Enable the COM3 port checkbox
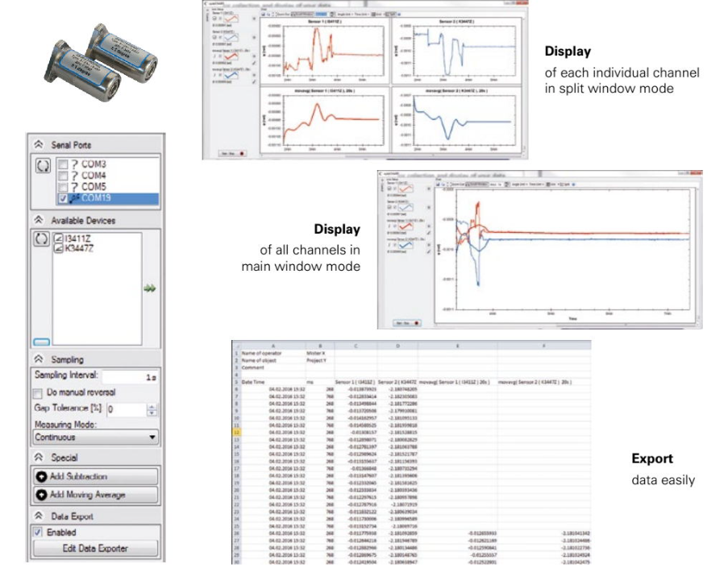The image size is (728, 568). tap(63, 165)
